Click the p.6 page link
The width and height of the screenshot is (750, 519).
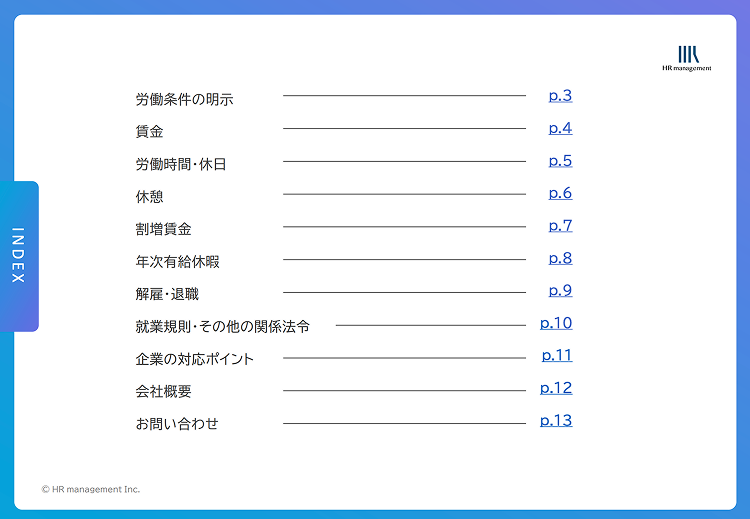(x=560, y=194)
